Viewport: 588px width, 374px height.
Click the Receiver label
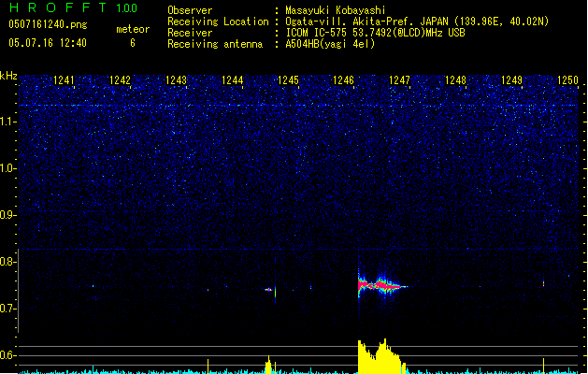coord(190,33)
